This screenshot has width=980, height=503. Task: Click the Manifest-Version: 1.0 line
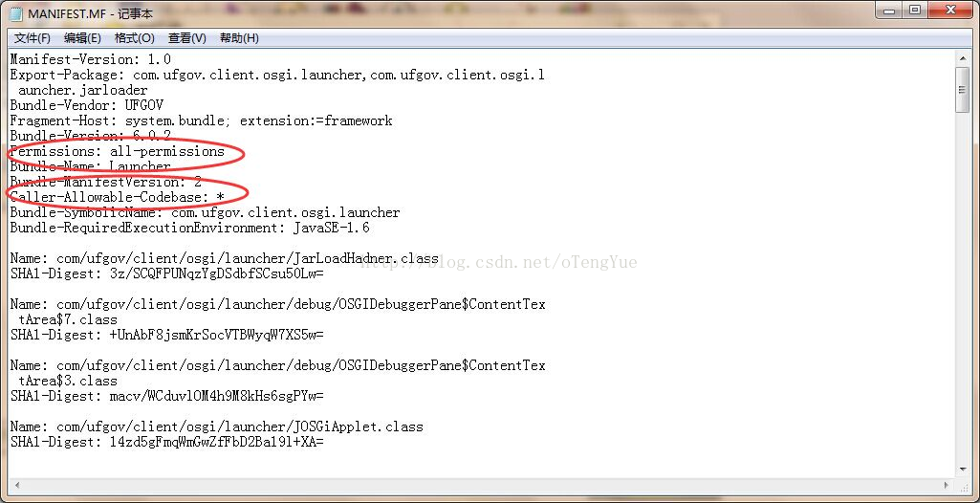pos(91,59)
